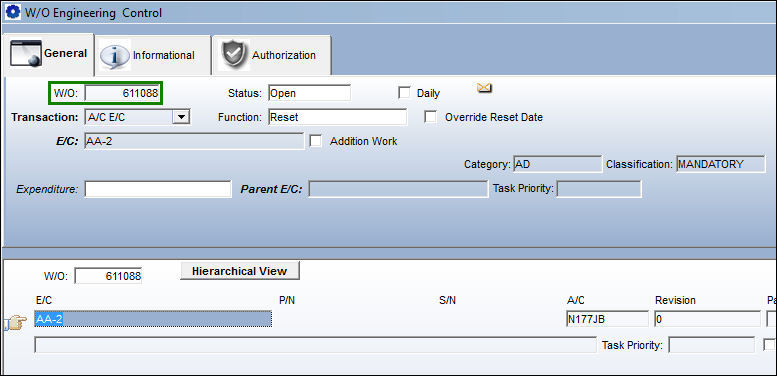This screenshot has width=777, height=376.
Task: Click the Parent E/C label
Action: [x=271, y=189]
